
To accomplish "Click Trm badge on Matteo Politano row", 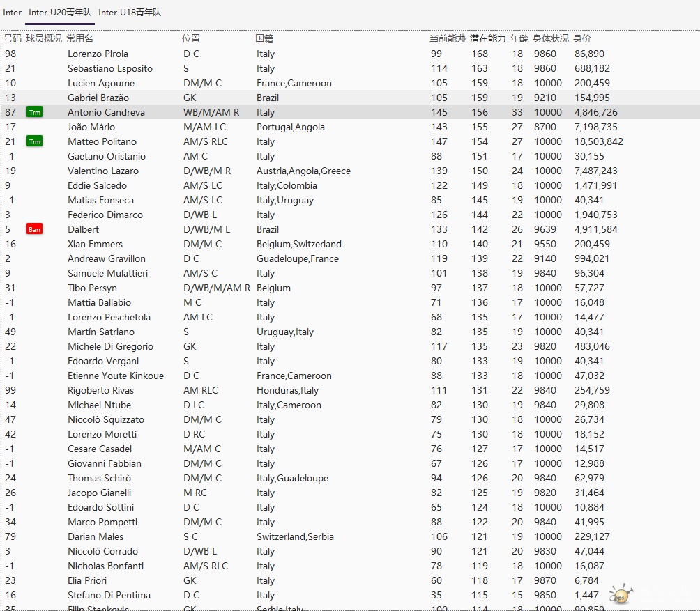I will [x=34, y=142].
